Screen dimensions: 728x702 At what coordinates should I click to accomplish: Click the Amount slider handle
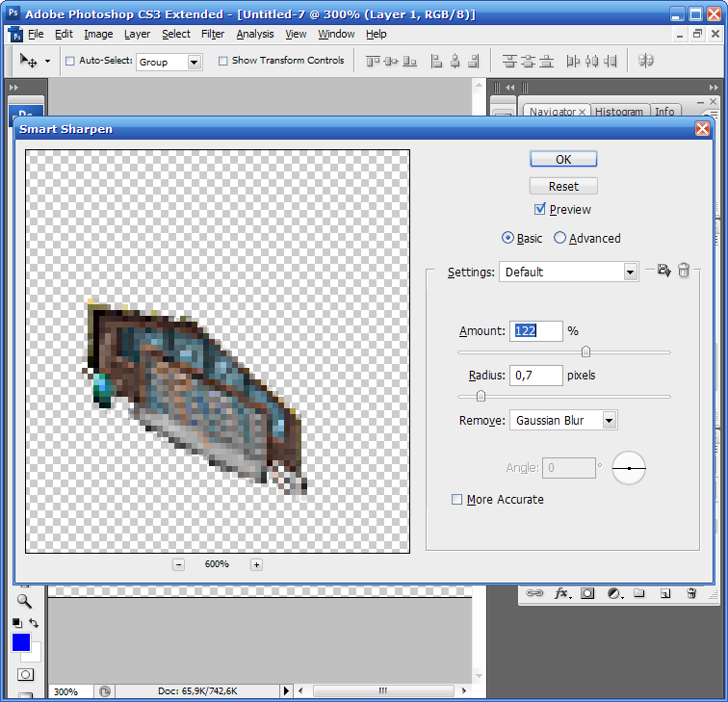click(585, 351)
